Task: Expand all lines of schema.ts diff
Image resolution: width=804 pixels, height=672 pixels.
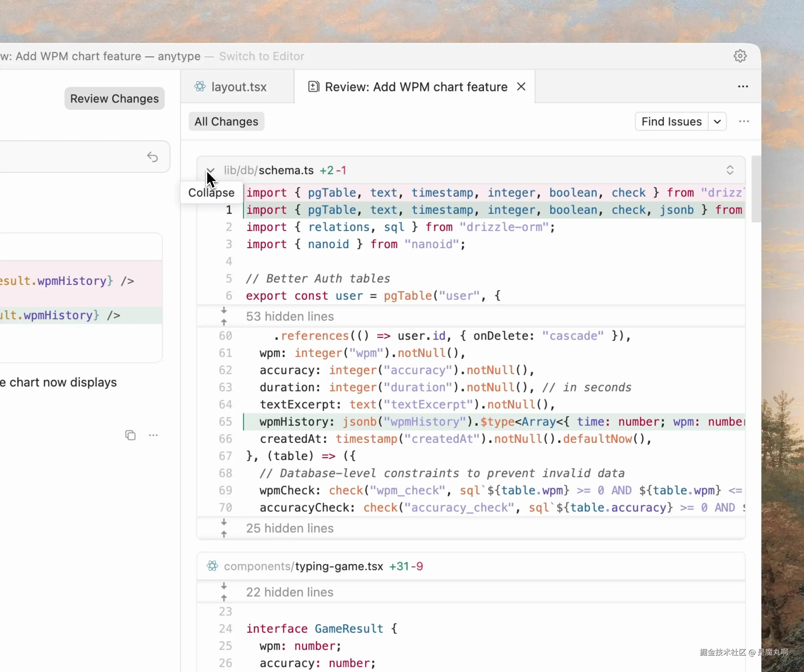Action: tap(730, 170)
